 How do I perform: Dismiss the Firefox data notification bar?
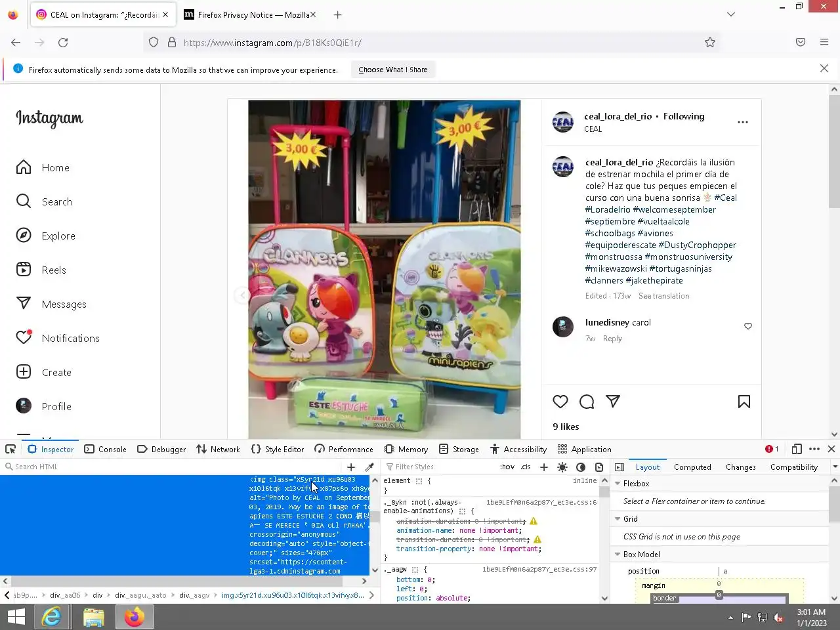[824, 68]
